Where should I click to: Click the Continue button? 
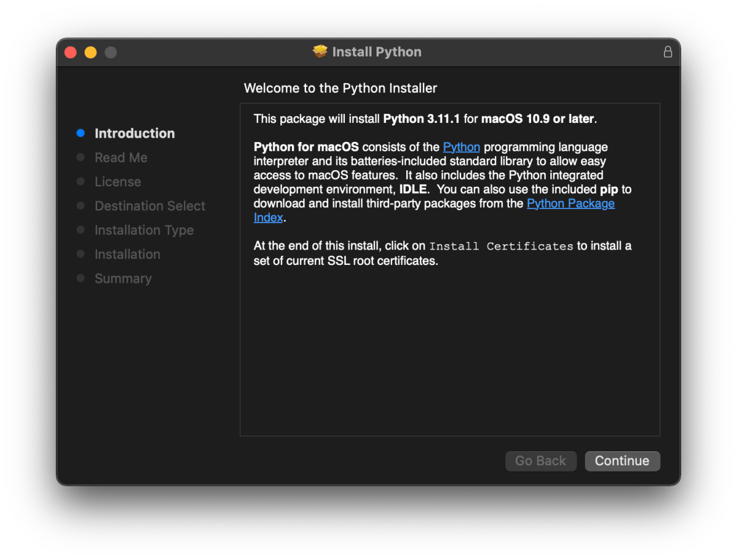pyautogui.click(x=622, y=461)
